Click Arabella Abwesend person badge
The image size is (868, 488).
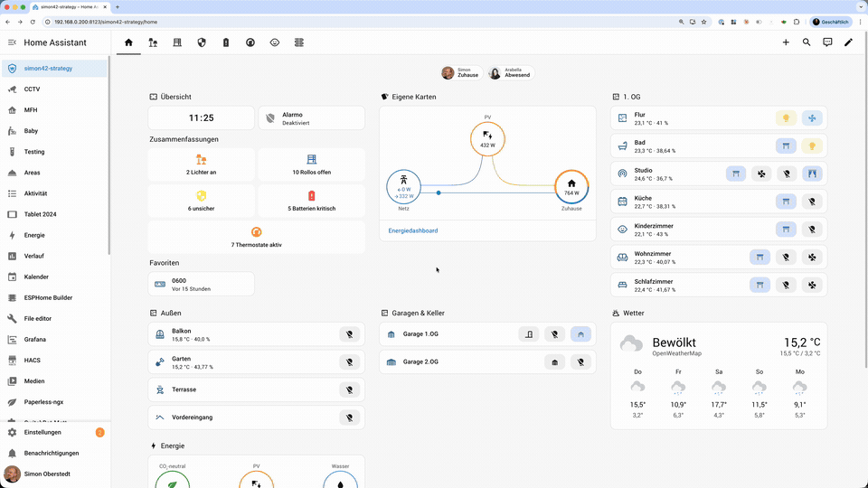tap(510, 73)
